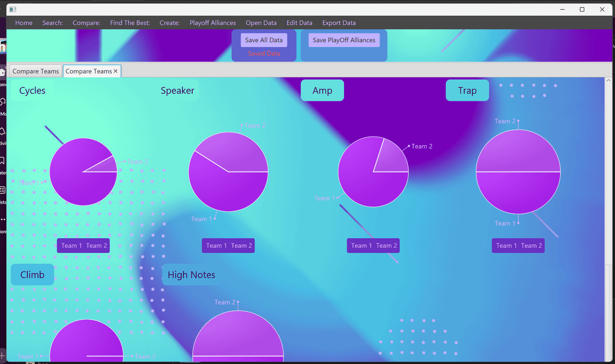Click Export Data in the menu bar

point(339,23)
